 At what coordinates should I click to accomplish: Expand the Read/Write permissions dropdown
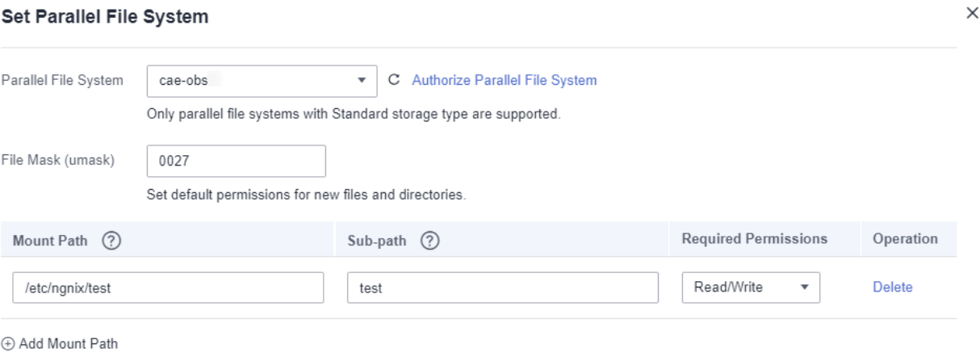click(750, 286)
